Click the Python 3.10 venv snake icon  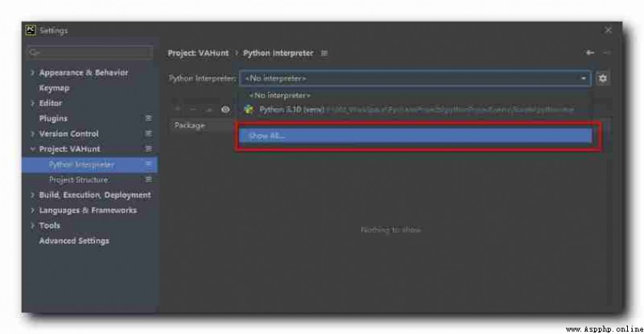(x=249, y=109)
